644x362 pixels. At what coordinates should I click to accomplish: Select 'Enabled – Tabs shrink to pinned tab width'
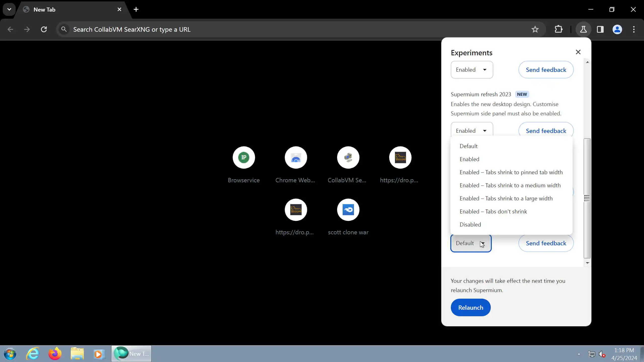(x=511, y=172)
